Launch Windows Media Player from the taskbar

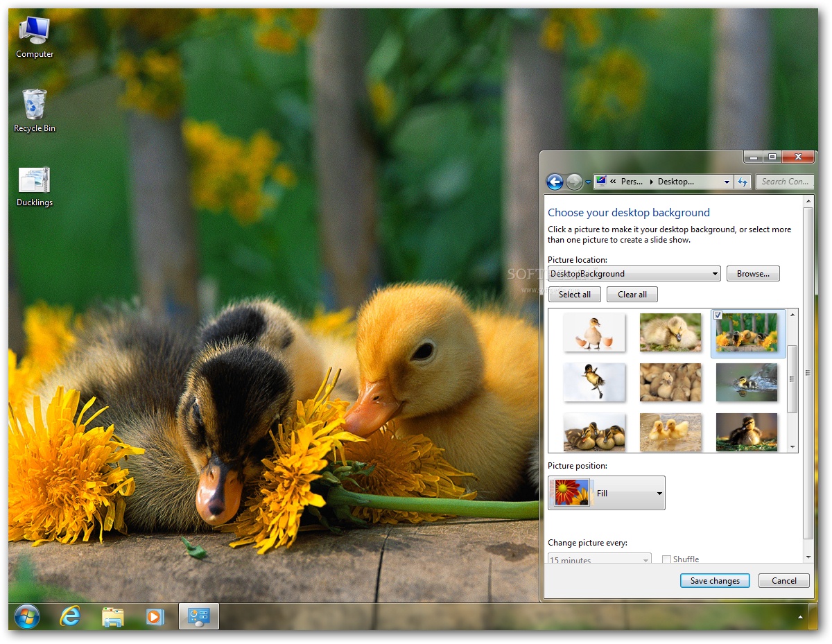tap(155, 616)
